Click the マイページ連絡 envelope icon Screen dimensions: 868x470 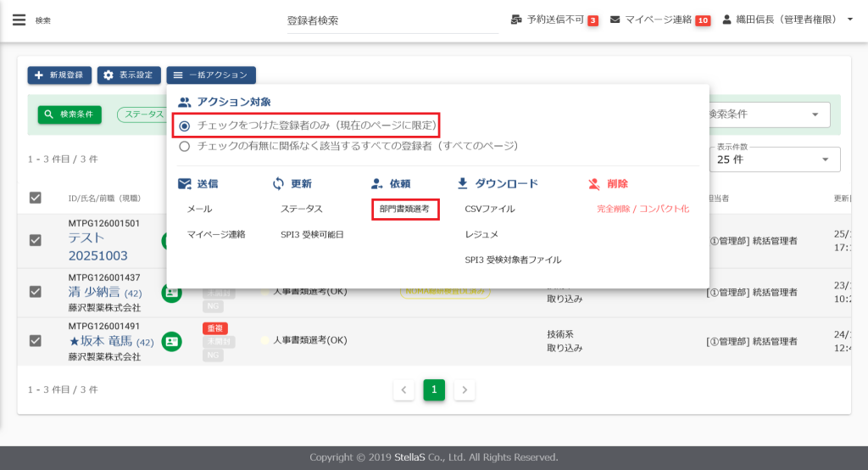point(615,20)
